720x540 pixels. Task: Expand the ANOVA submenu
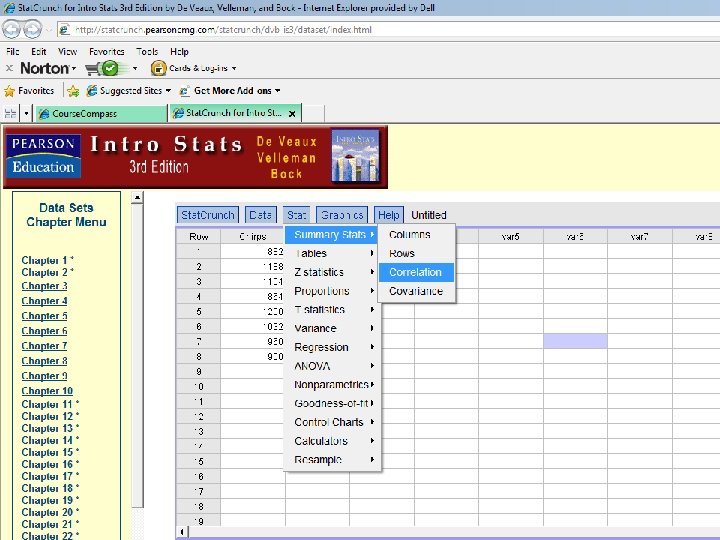332,366
